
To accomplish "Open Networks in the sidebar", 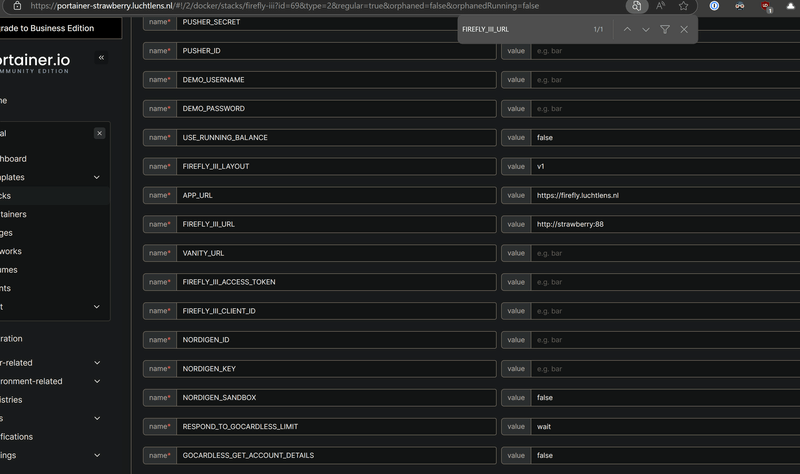I will click(x=11, y=251).
